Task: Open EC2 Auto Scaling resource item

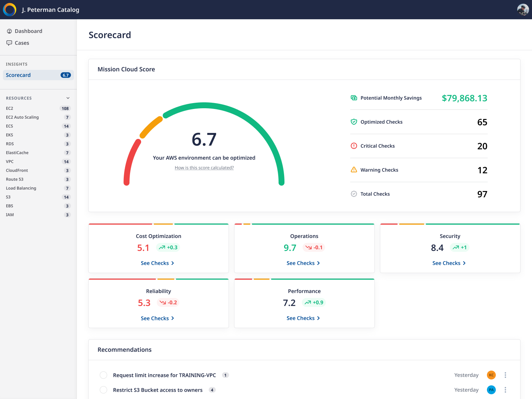Action: tap(22, 117)
